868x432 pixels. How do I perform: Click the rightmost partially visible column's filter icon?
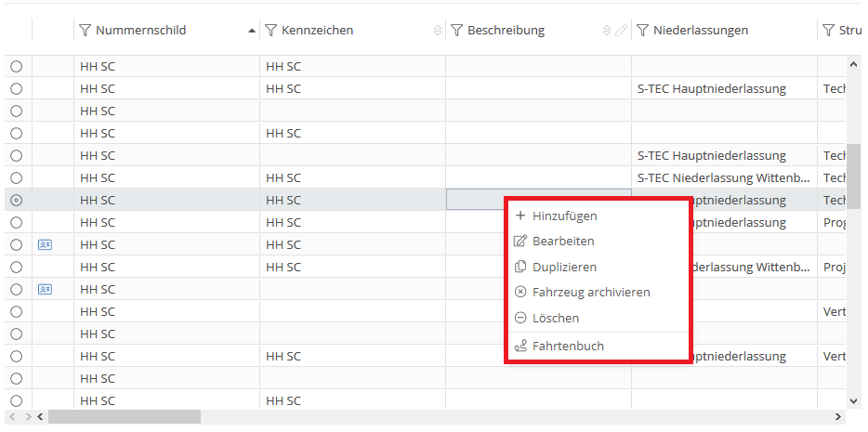(x=829, y=31)
